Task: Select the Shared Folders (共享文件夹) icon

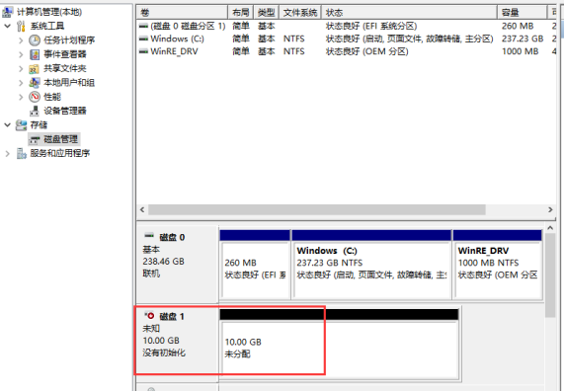Action: click(x=34, y=68)
